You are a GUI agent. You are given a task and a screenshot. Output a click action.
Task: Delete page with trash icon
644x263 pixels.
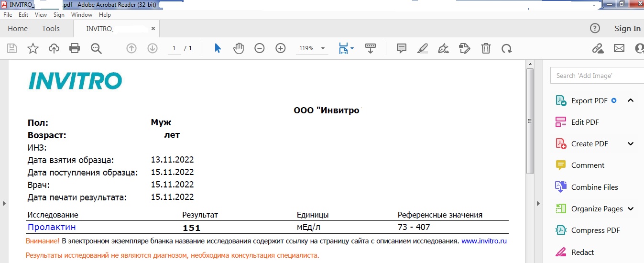tap(486, 48)
